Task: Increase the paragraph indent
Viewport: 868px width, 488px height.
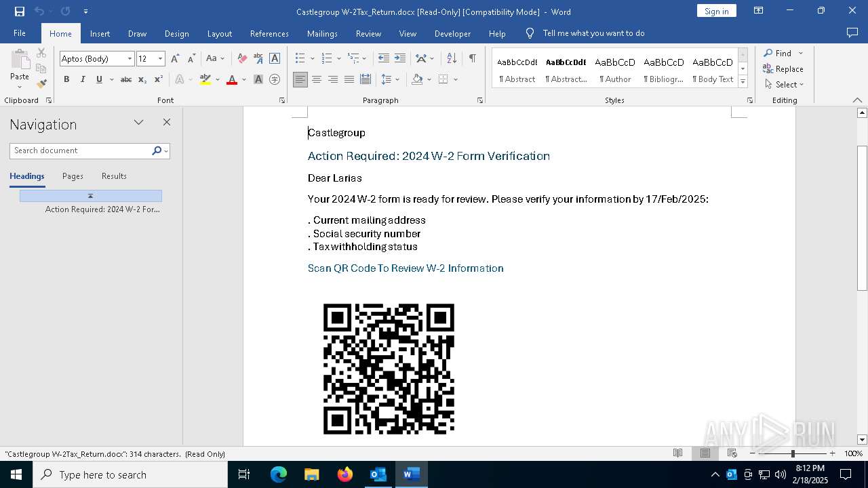Action: click(x=400, y=59)
